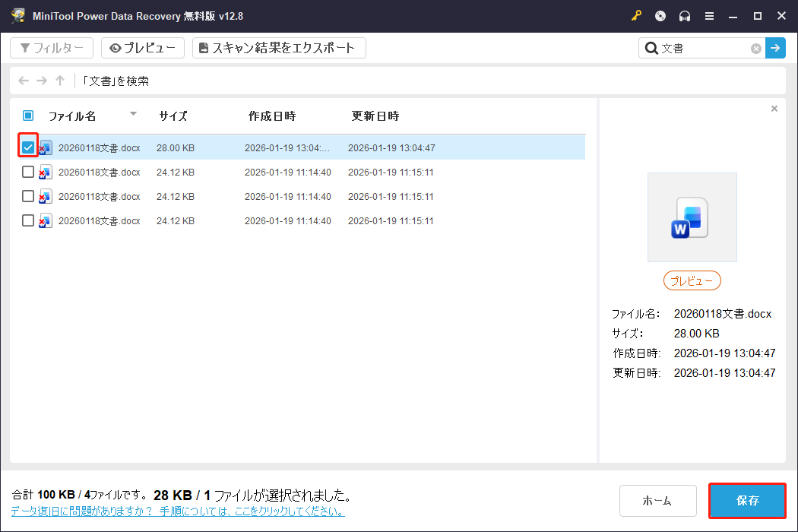The image size is (798, 532).
Task: Click the blue search arrow icon
Action: coord(775,48)
